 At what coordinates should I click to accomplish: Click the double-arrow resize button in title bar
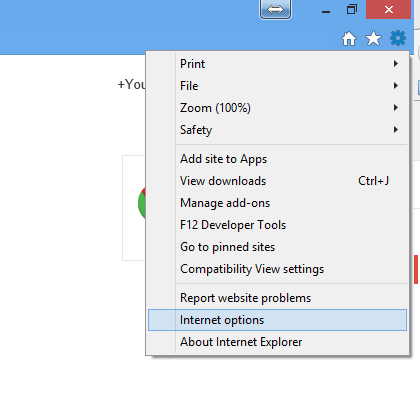[275, 9]
